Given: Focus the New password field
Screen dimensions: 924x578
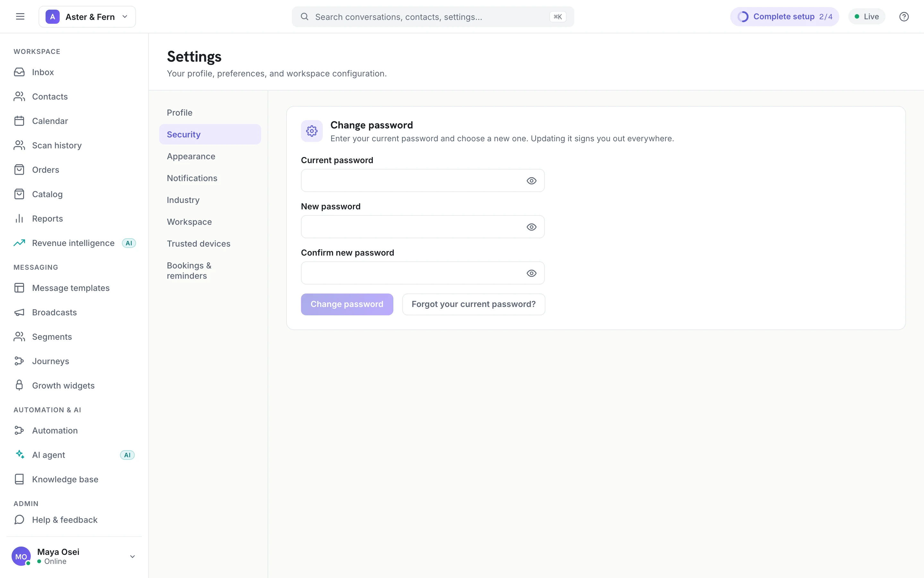Looking at the screenshot, I should tap(423, 227).
